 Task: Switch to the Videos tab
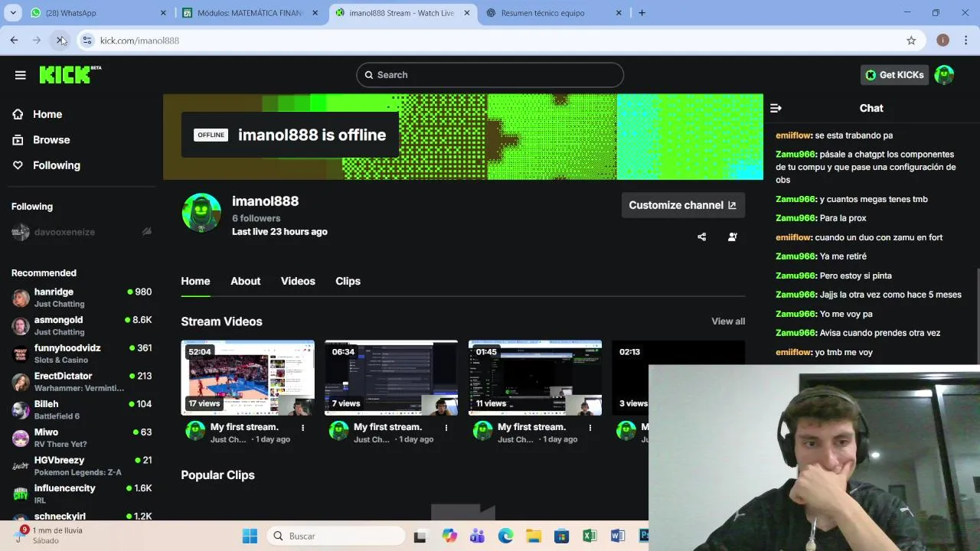[x=298, y=281]
